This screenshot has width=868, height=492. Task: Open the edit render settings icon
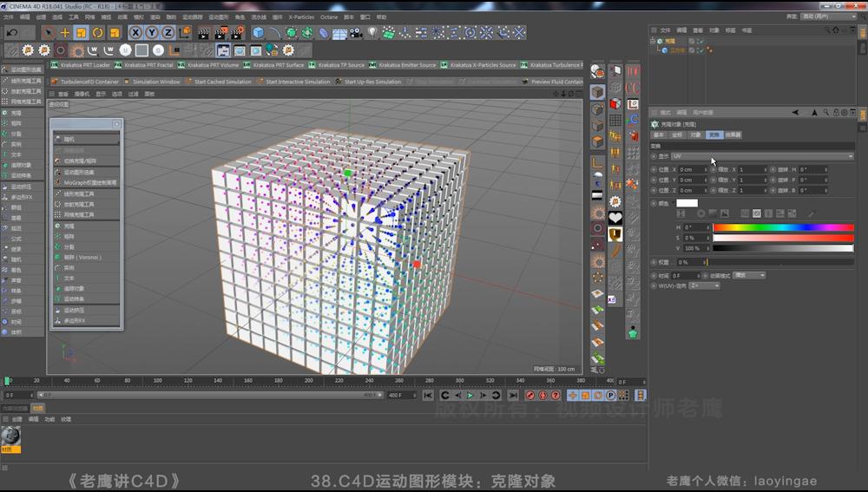[x=237, y=33]
